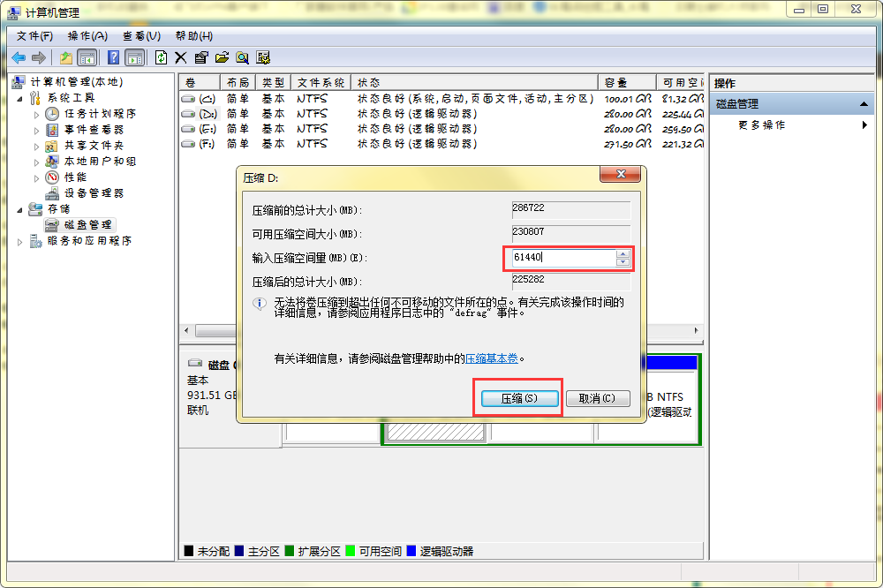Viewport: 883px width, 588px height.
Task: Collapse 磁盘管理 section in 操作 pane
Action: coord(864,104)
